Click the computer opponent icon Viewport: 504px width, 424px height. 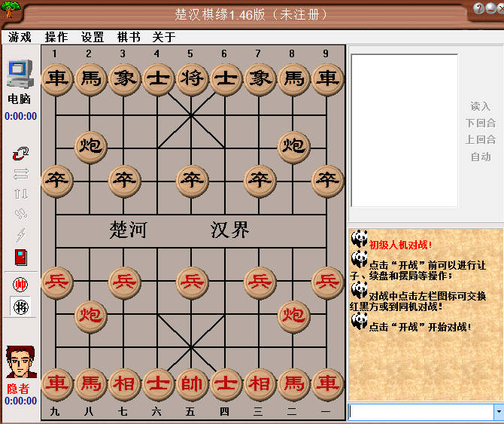pyautogui.click(x=20, y=75)
